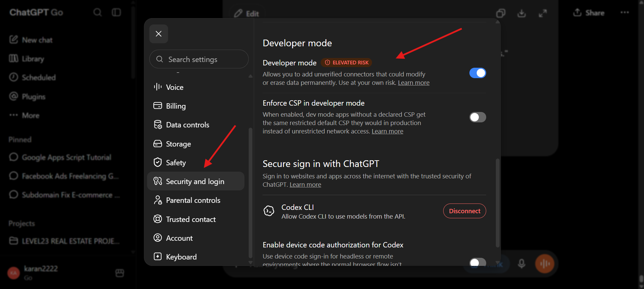Image resolution: width=644 pixels, height=289 pixels.
Task: Click the Trusted contact lifebuoy icon
Action: point(157,219)
